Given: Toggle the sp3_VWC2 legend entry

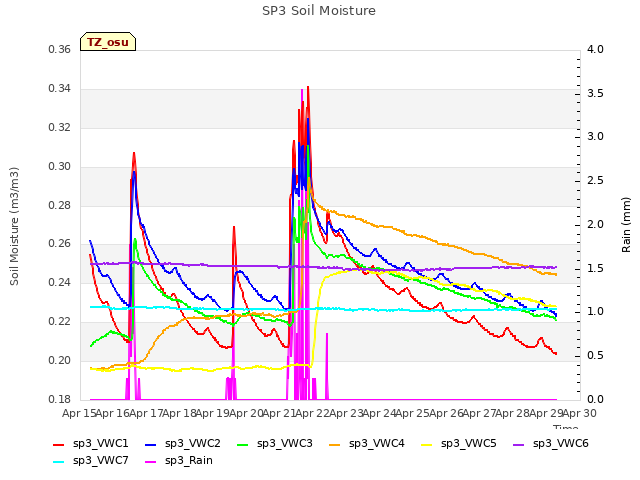Looking at the screenshot, I should [183, 444].
